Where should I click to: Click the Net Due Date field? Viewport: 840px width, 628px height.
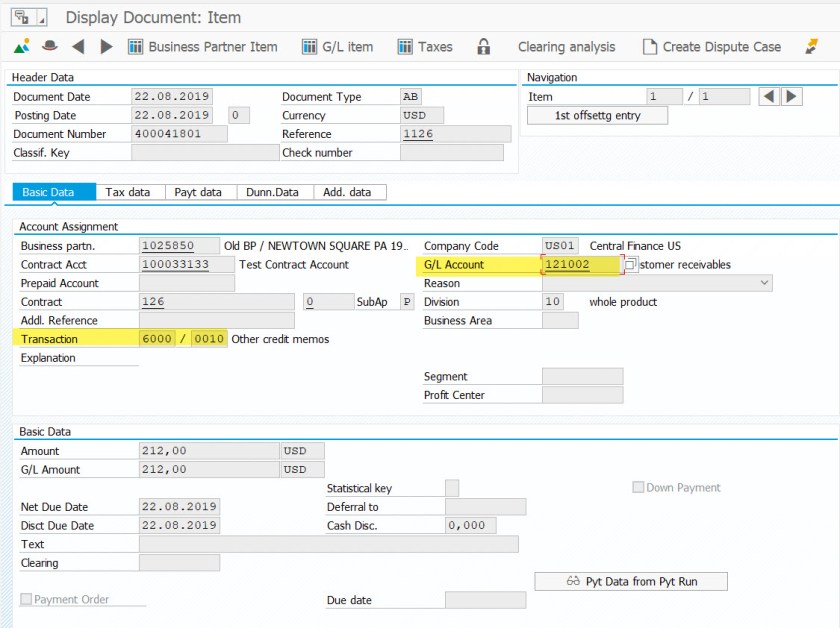179,507
